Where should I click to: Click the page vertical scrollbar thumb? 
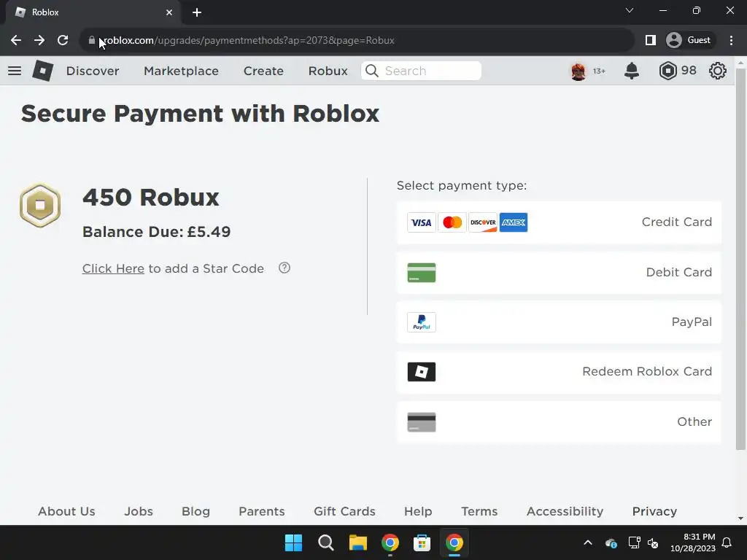pyautogui.click(x=741, y=259)
